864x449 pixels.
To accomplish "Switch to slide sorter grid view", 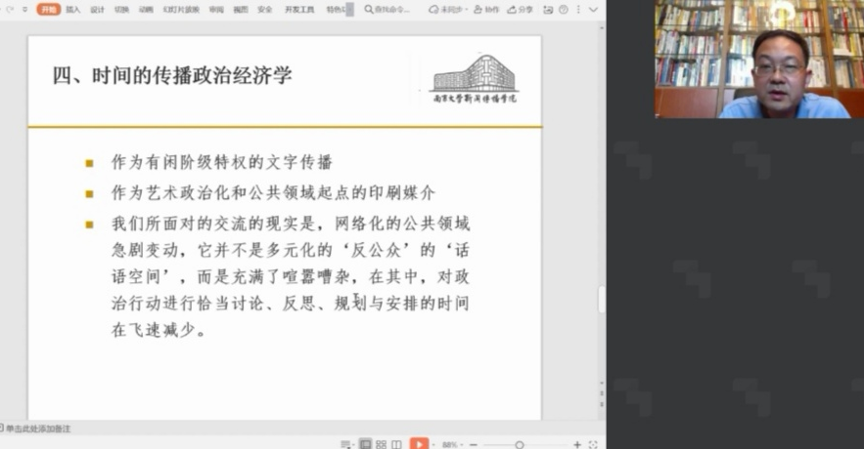I will click(381, 444).
